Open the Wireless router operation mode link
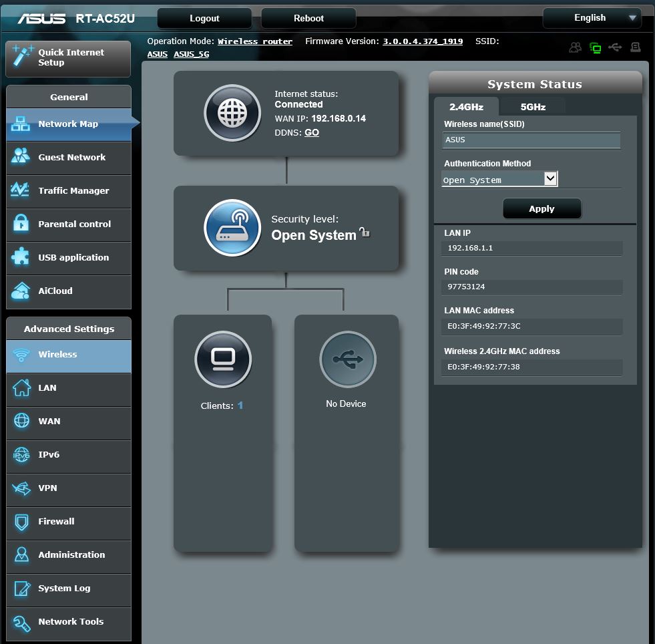This screenshot has width=655, height=644. 255,41
